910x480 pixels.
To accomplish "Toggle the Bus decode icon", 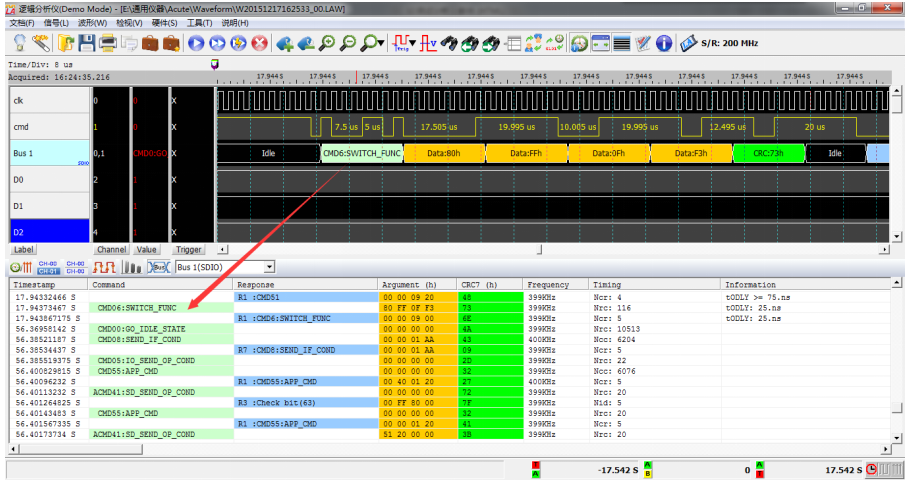I will point(158,267).
